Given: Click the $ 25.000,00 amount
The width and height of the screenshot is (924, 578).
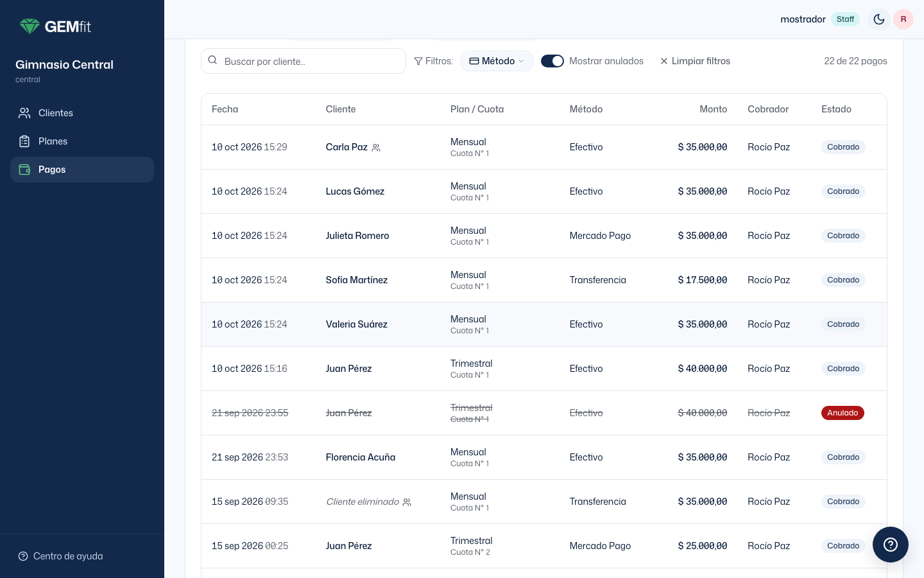Looking at the screenshot, I should [703, 546].
